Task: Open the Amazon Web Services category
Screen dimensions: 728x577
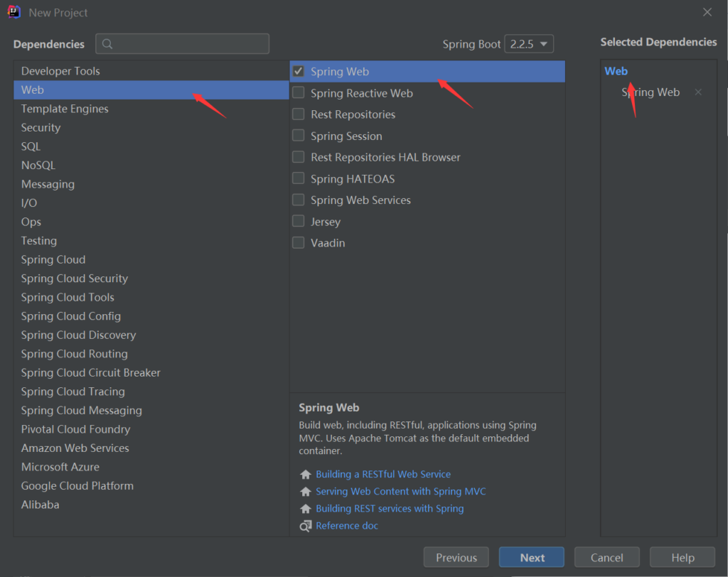Action: click(x=151, y=448)
